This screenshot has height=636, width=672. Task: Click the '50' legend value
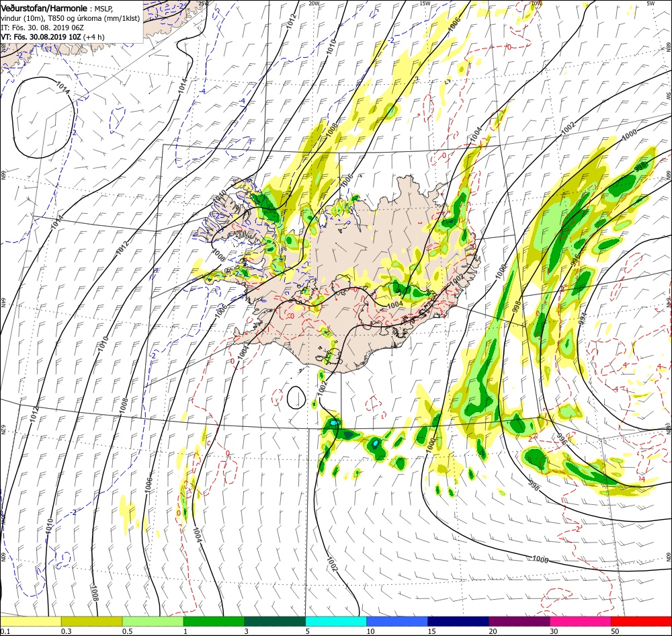coord(615,631)
